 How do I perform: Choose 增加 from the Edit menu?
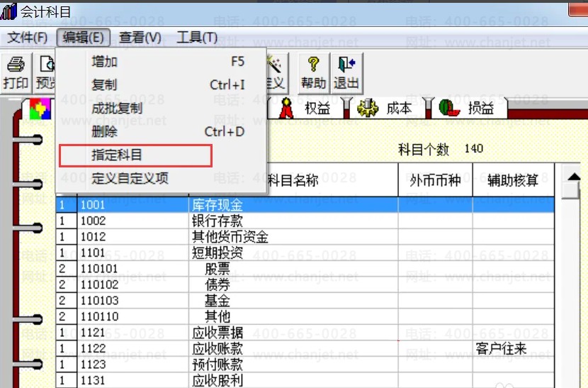[104, 62]
